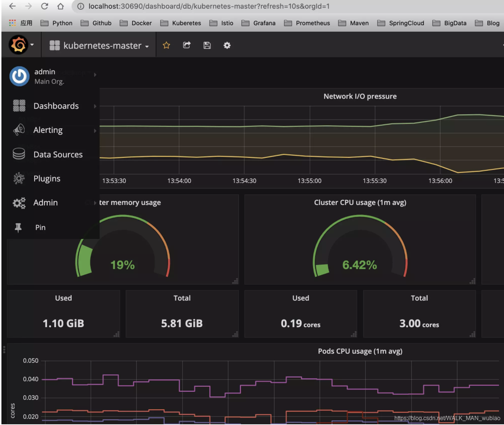Click the cluster memory usage panel title
This screenshot has height=425, width=504.
[x=130, y=202]
